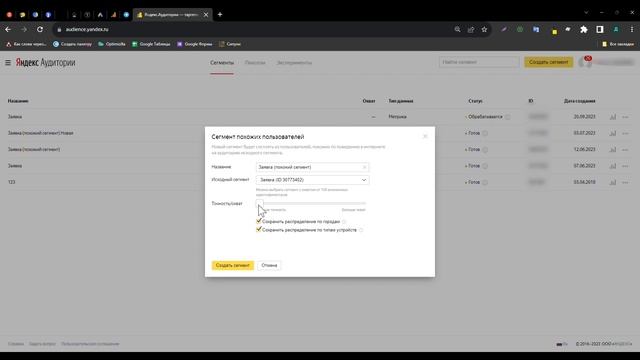Open statistics chart icon for row dated 12.06.2023

(x=613, y=149)
